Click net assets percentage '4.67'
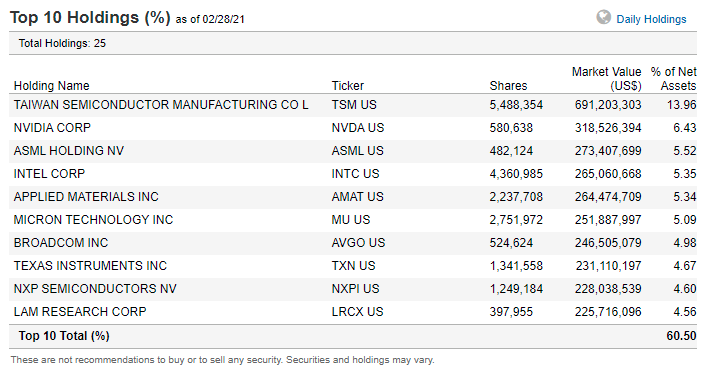Screen dimensions: 711x378 point(685,266)
